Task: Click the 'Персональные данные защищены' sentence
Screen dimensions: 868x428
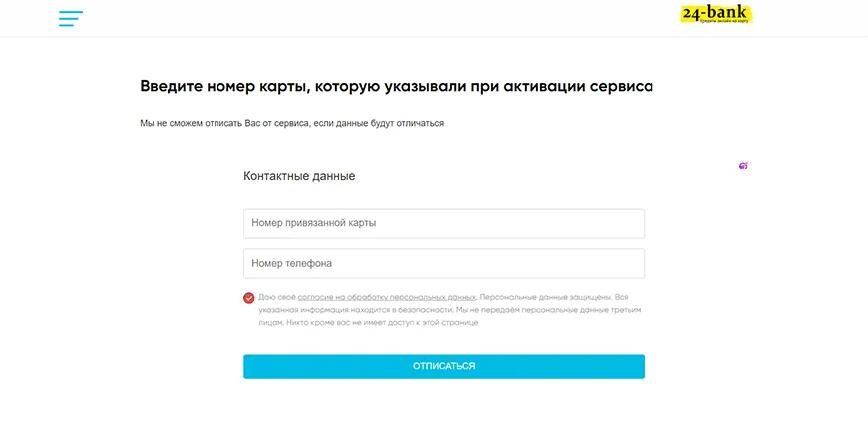Action: pyautogui.click(x=544, y=297)
